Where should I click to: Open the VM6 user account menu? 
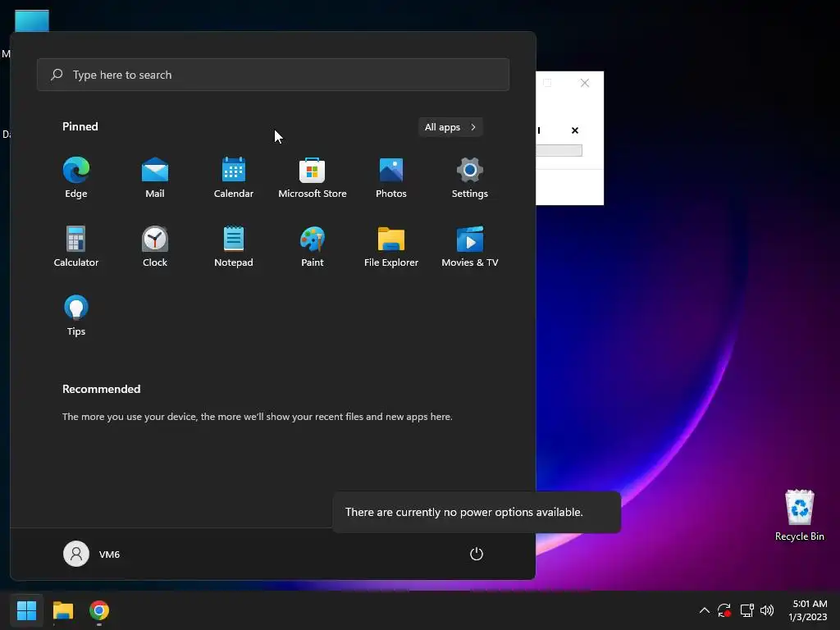pyautogui.click(x=92, y=554)
